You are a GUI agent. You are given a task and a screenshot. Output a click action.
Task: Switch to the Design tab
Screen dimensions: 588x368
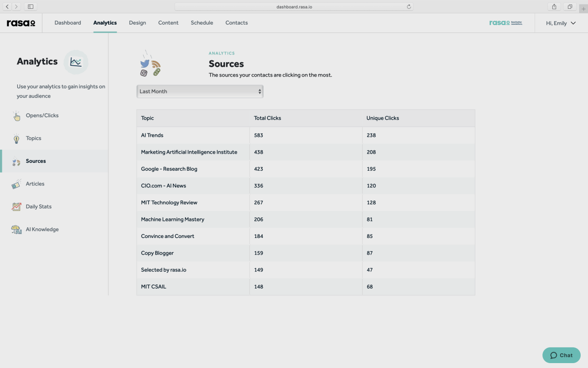click(x=137, y=23)
